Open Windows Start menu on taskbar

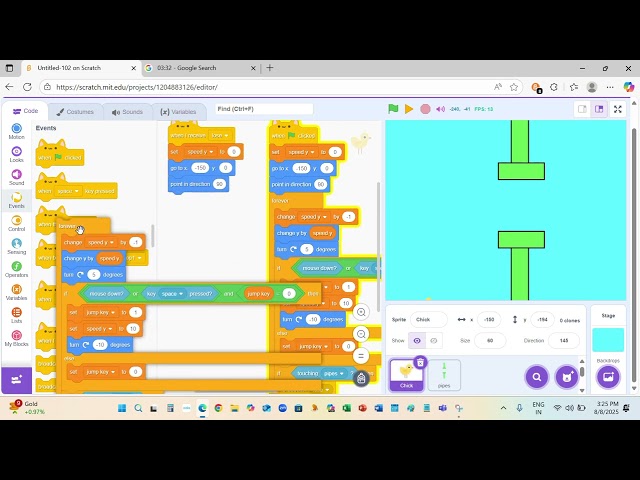(x=122, y=408)
